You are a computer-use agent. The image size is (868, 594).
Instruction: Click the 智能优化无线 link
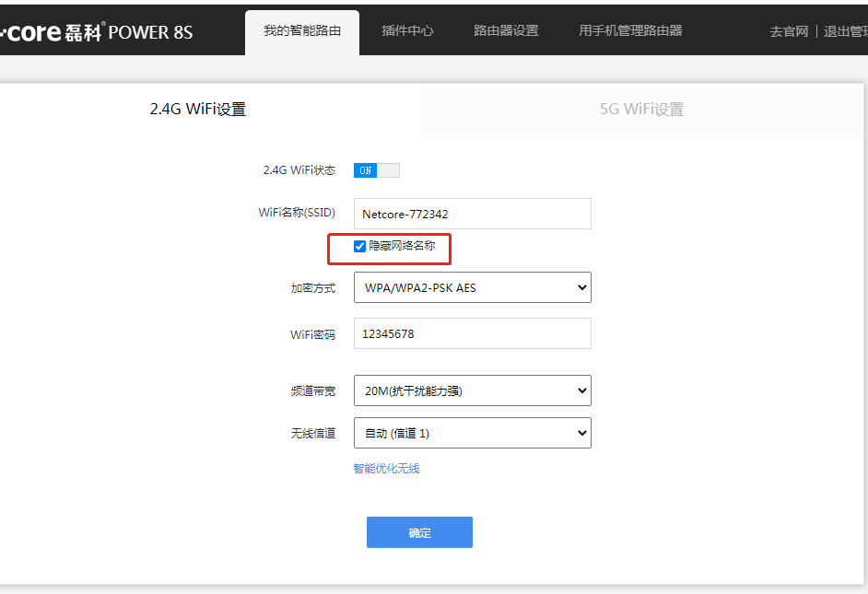[x=385, y=469]
